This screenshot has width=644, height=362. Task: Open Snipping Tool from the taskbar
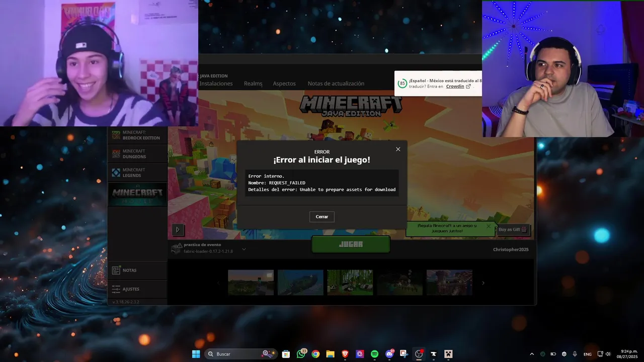404,354
